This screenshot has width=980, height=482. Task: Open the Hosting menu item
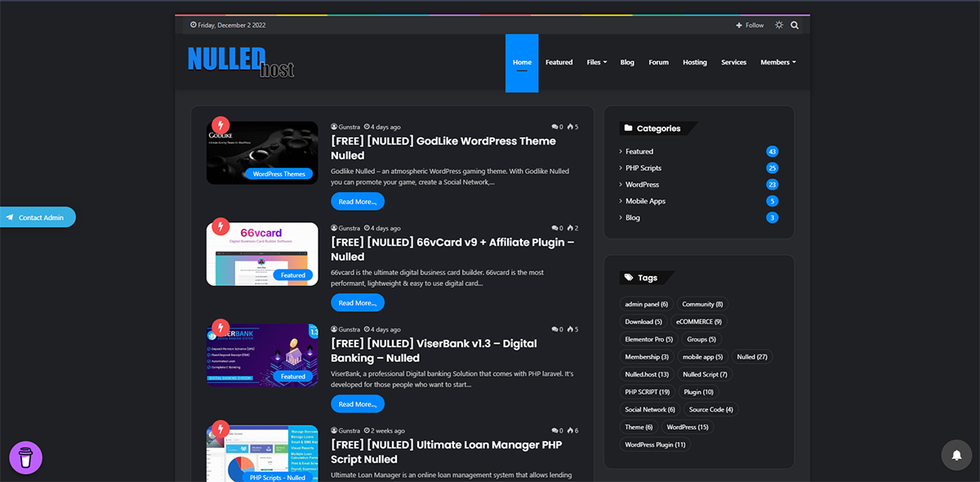point(694,62)
